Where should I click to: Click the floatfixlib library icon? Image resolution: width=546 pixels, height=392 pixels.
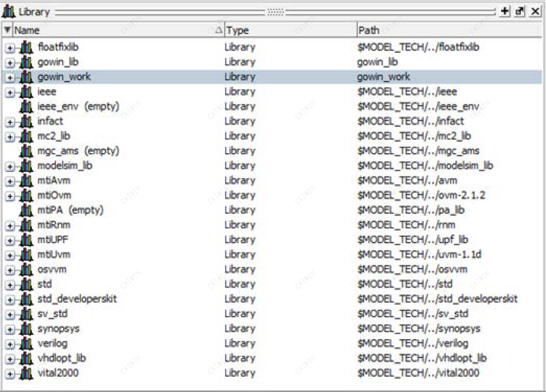[26, 47]
